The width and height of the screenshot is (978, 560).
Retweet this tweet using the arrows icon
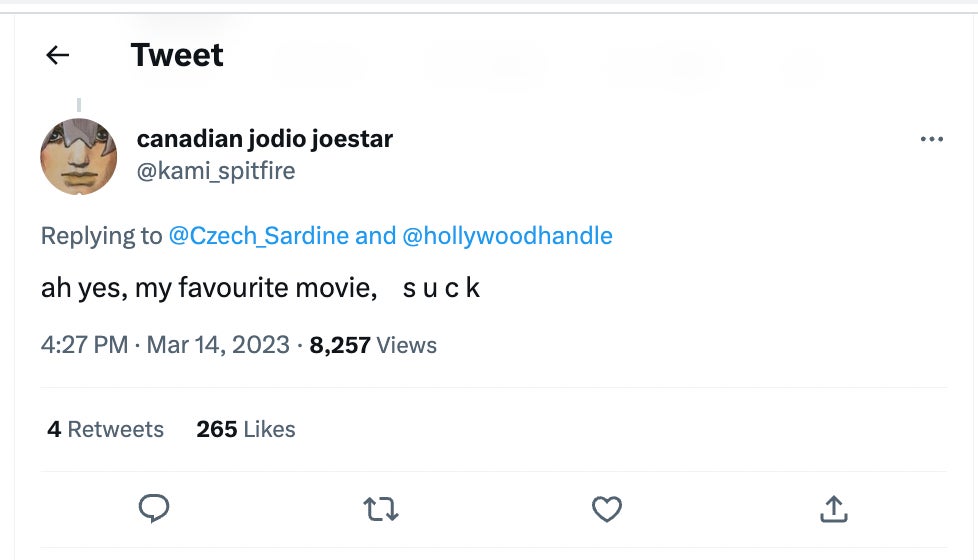coord(381,509)
